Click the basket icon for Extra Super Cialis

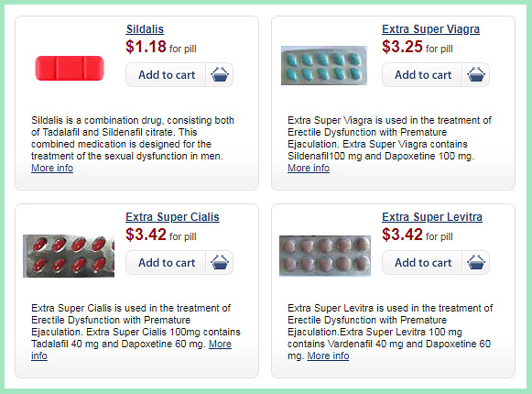tap(220, 263)
